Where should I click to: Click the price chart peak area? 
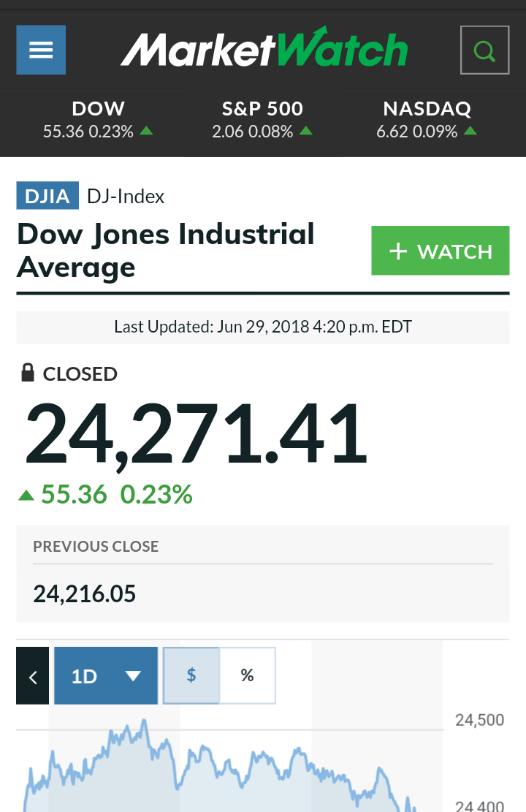coord(144,724)
